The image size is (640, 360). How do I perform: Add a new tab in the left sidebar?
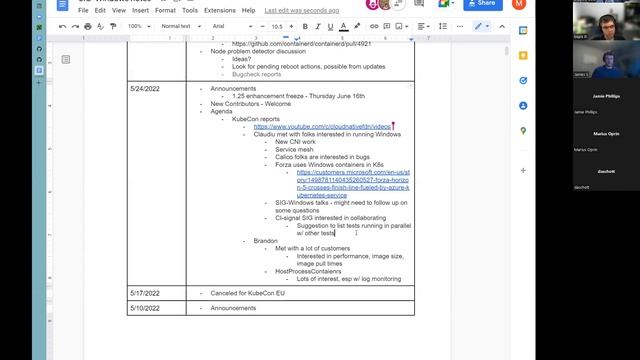click(39, 82)
